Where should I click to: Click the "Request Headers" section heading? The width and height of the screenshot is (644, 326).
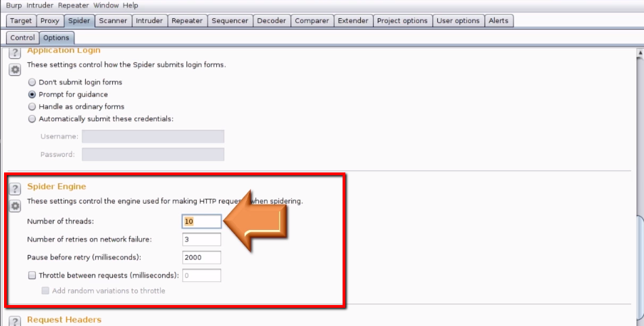point(64,319)
